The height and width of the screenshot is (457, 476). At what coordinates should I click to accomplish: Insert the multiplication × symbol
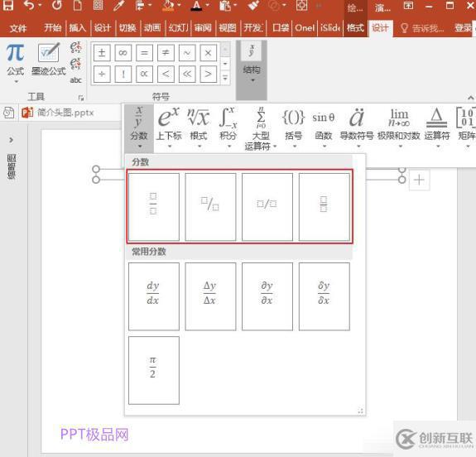tap(209, 53)
